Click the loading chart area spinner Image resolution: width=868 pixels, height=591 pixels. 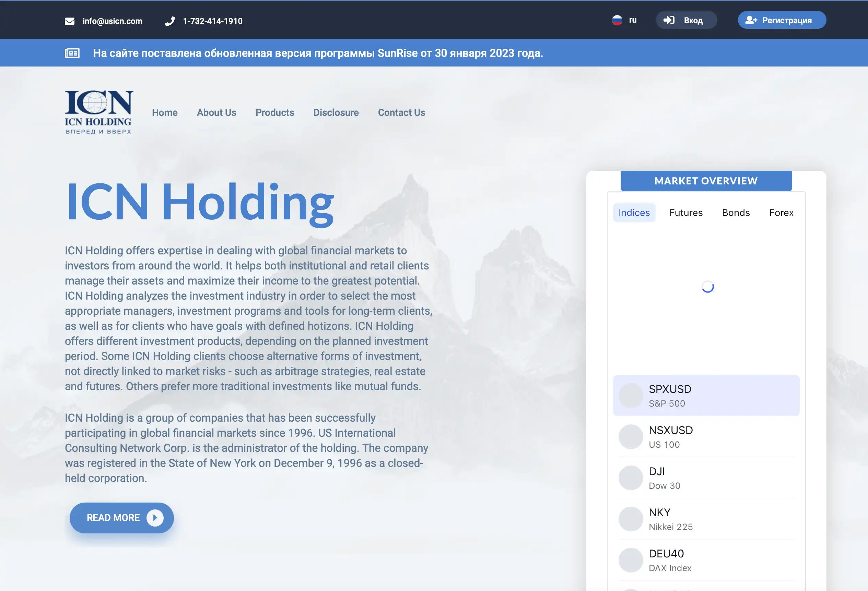[x=708, y=287]
